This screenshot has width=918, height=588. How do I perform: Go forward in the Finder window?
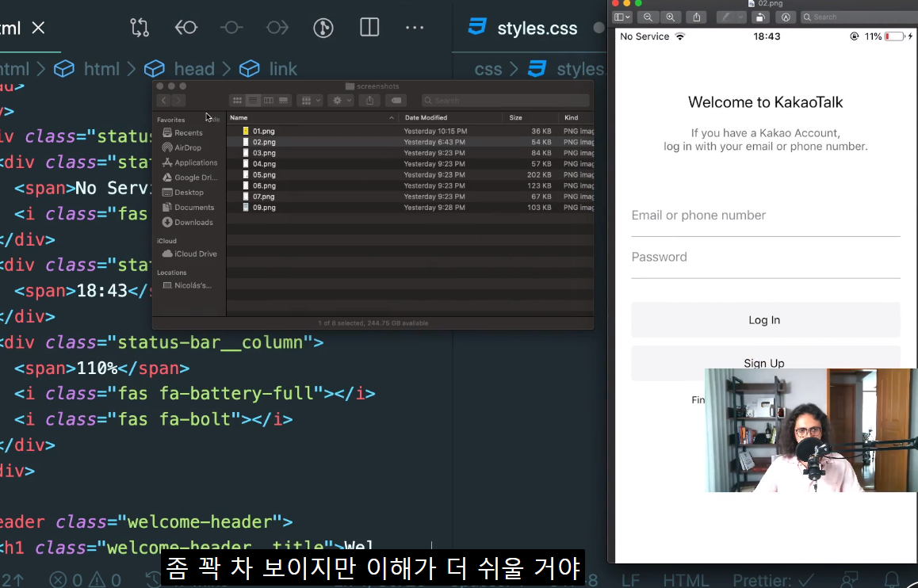[178, 101]
